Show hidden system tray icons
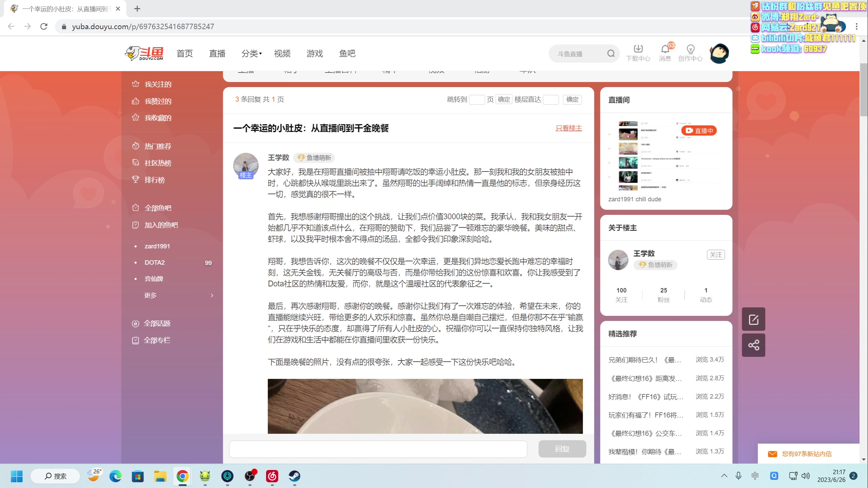Image resolution: width=868 pixels, height=488 pixels. (x=724, y=476)
